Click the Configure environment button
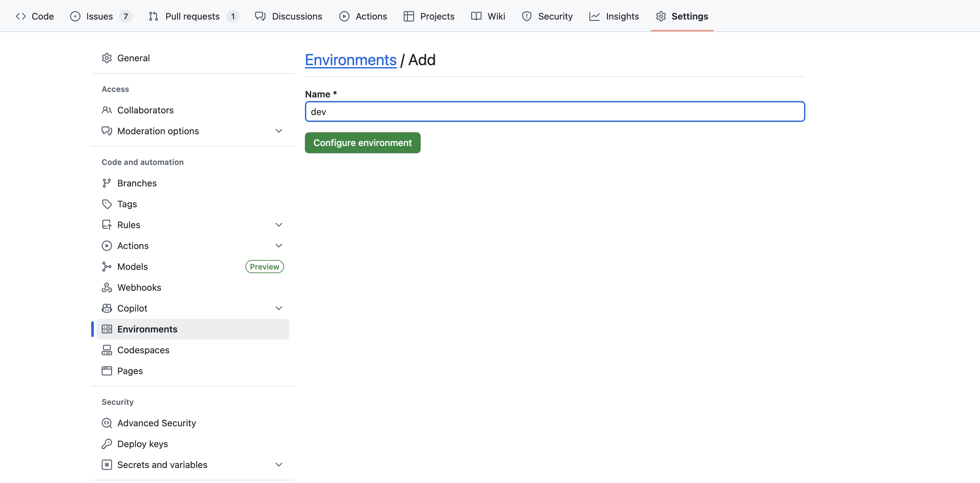The image size is (980, 483). (x=362, y=142)
